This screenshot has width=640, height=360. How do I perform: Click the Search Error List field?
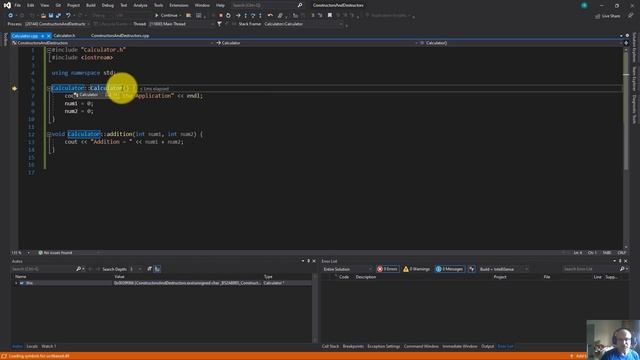click(x=590, y=269)
